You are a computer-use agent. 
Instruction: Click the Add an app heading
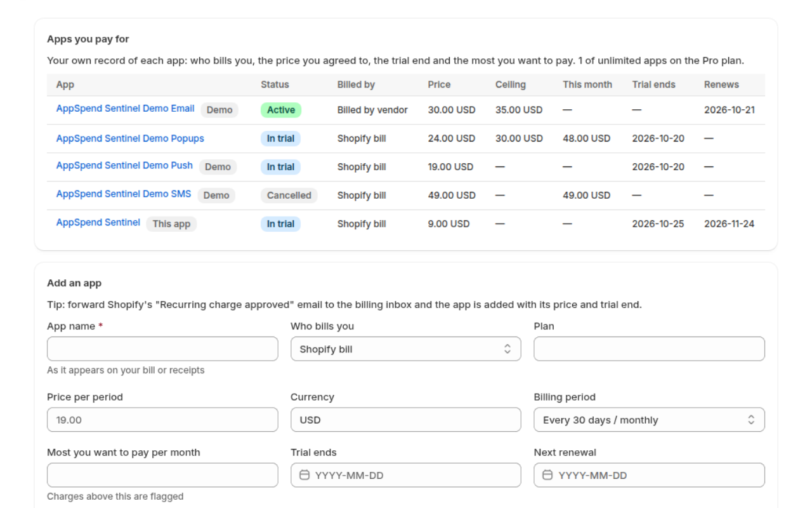pyautogui.click(x=74, y=283)
